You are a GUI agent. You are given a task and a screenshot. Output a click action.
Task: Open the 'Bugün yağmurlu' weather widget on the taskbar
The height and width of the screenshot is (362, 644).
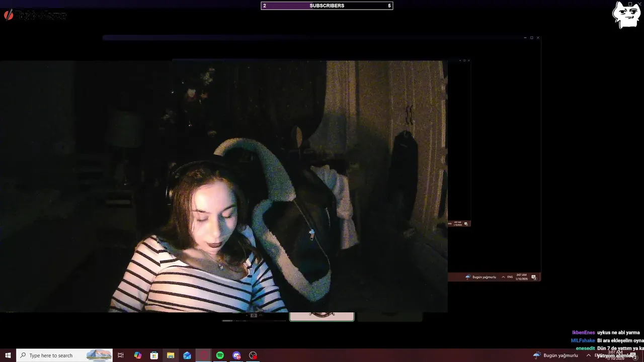tap(555, 355)
